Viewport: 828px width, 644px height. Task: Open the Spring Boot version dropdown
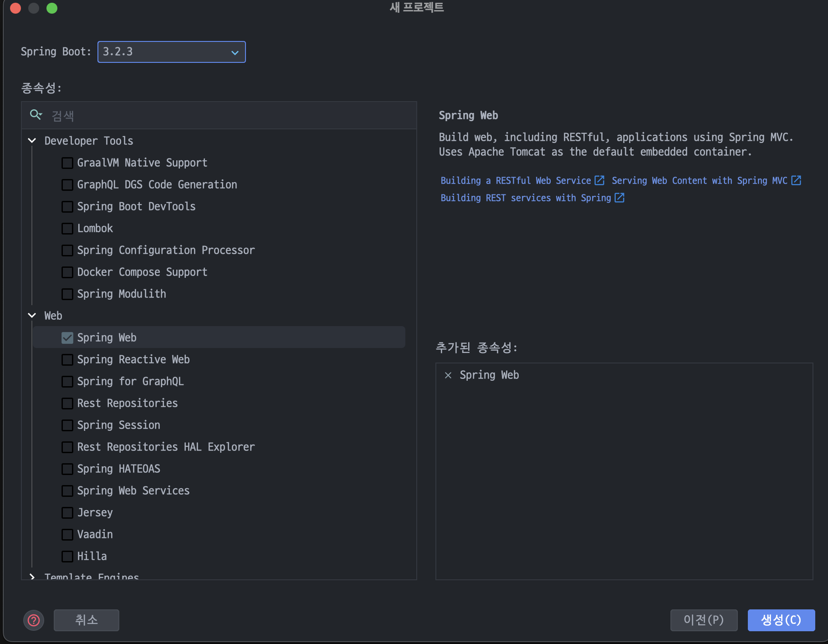(171, 52)
